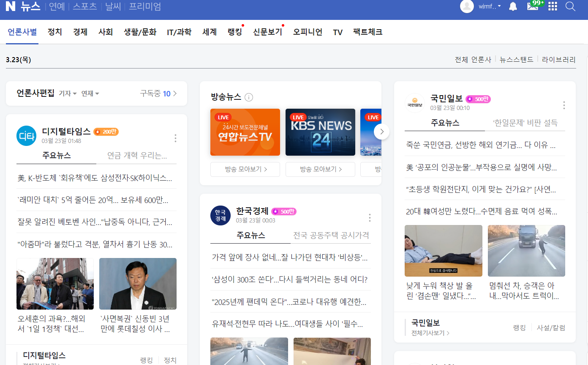
Task: Open 라이브러리 link
Action: click(x=559, y=60)
